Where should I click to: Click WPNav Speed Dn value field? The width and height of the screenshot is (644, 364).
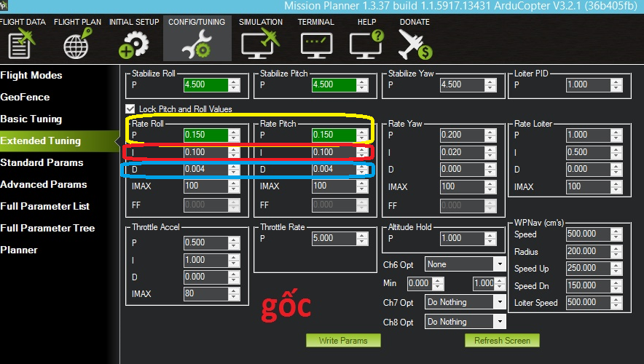coord(588,285)
